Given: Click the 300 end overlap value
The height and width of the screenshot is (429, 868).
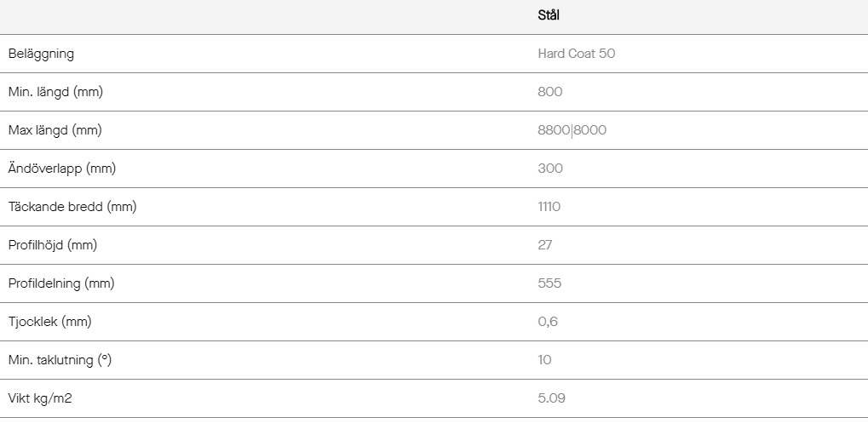Looking at the screenshot, I should [x=549, y=169].
